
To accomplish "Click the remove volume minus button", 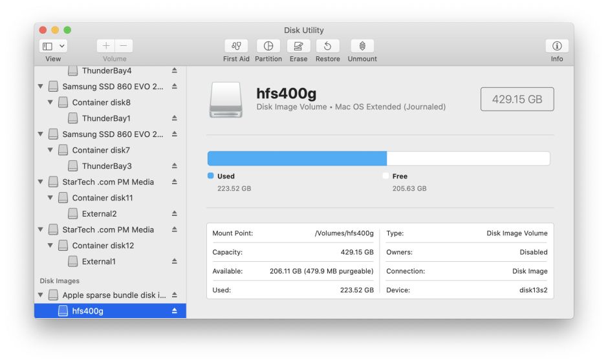I will pos(124,47).
